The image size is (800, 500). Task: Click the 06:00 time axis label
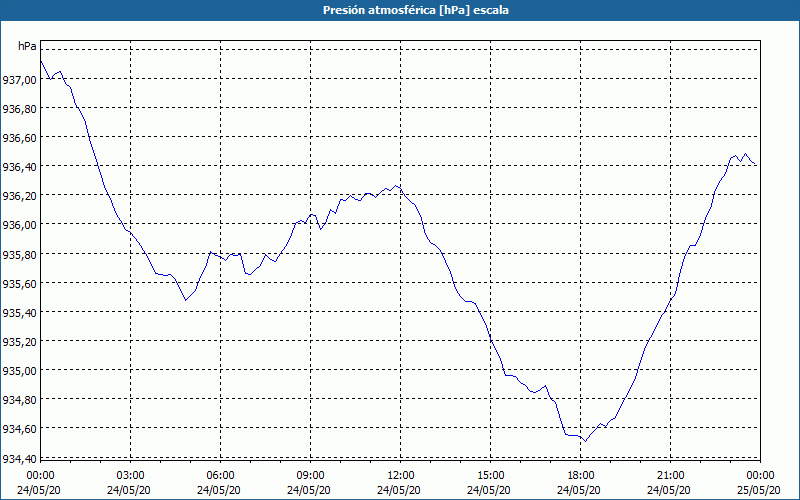(220, 476)
